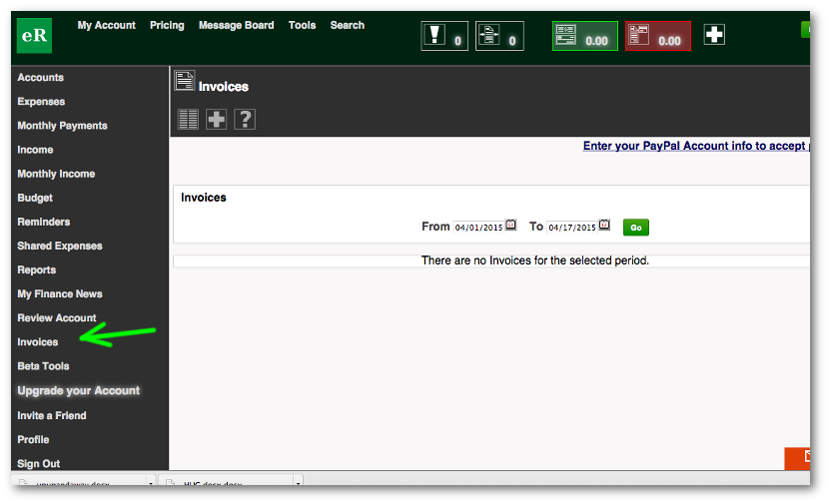Open the Message Board menu
The image size is (829, 504).
coord(236,25)
